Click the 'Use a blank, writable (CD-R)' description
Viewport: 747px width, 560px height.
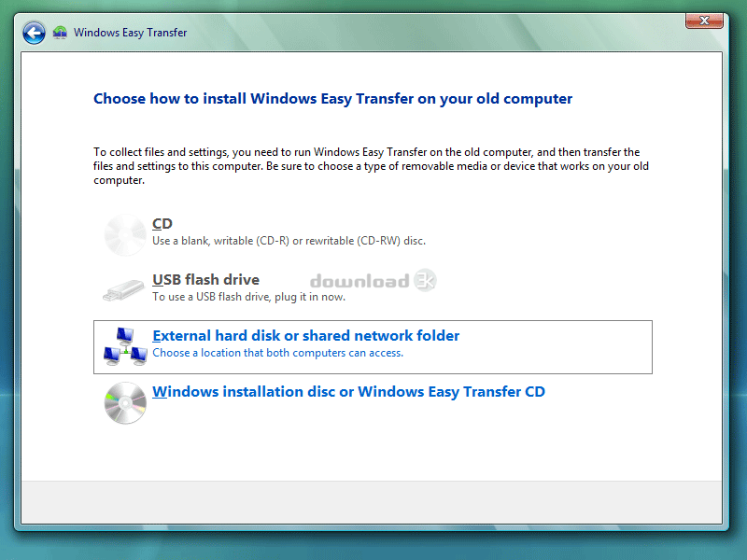click(289, 241)
